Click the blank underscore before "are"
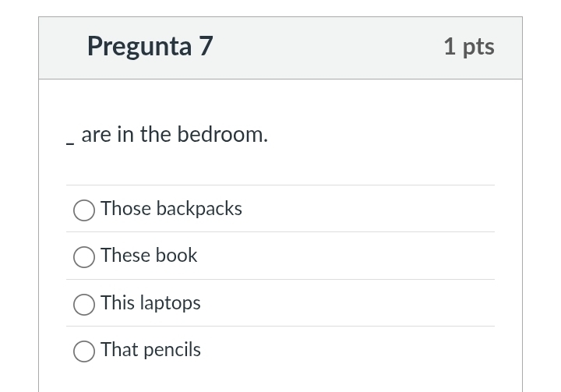Screen dimensions: 561x392 point(70,141)
